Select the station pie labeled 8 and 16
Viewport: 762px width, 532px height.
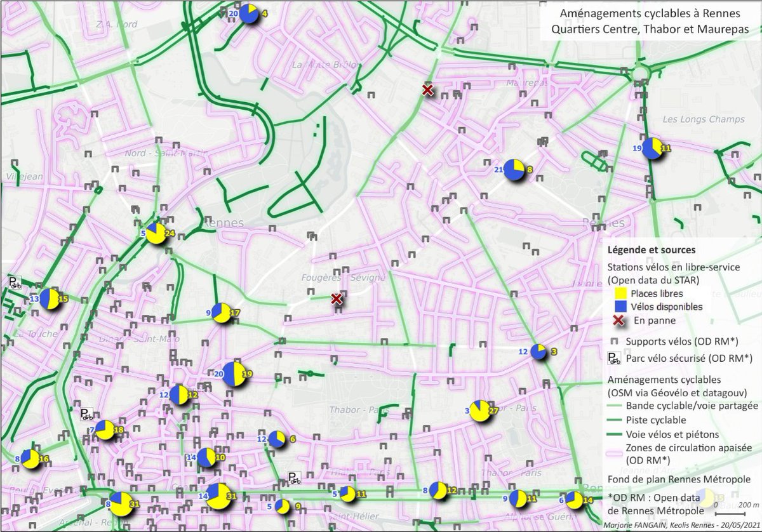30,458
